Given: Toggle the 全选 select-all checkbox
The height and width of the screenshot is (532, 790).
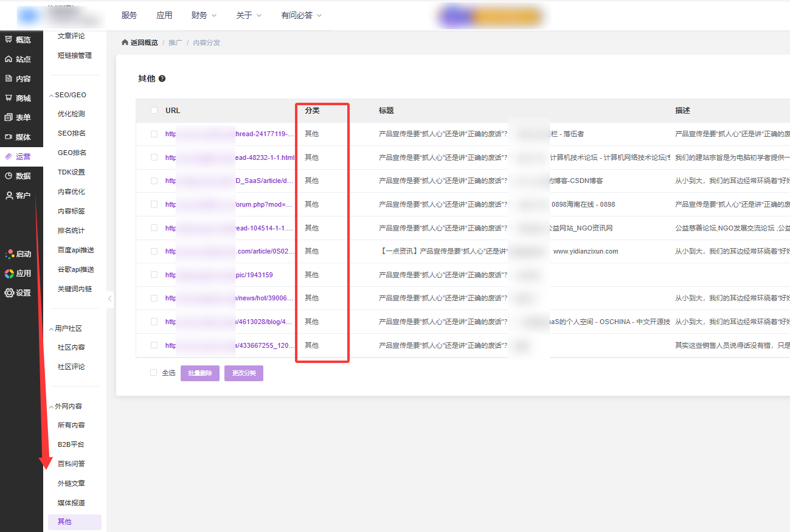Looking at the screenshot, I should (154, 373).
